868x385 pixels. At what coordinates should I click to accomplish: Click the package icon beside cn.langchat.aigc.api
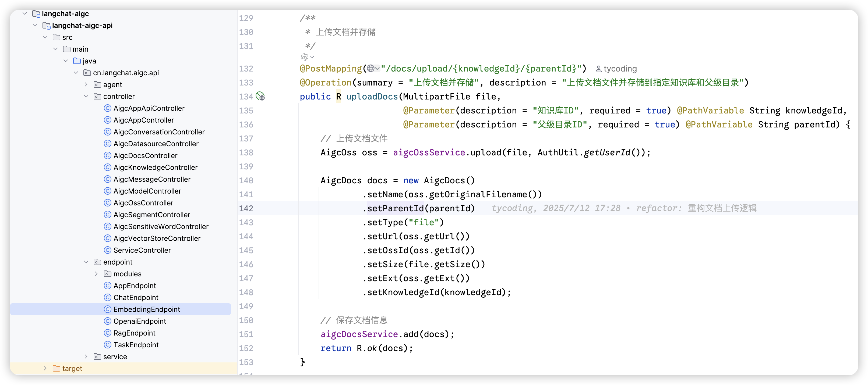[x=87, y=73]
